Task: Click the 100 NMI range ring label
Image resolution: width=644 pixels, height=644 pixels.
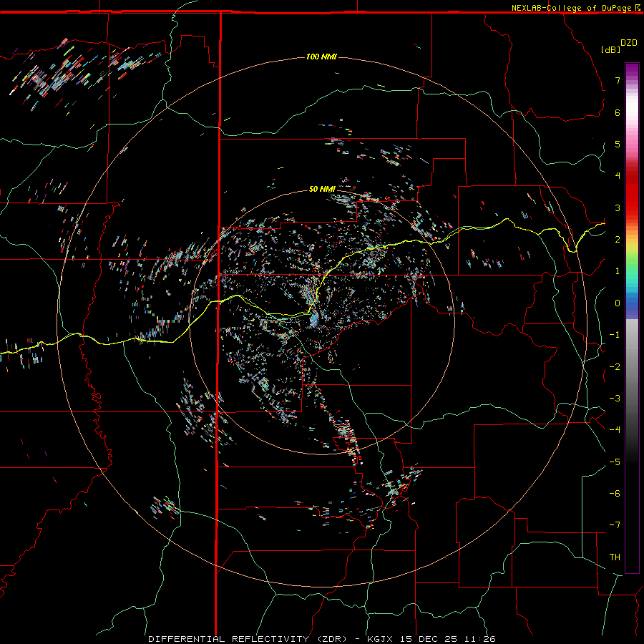Action: [321, 57]
